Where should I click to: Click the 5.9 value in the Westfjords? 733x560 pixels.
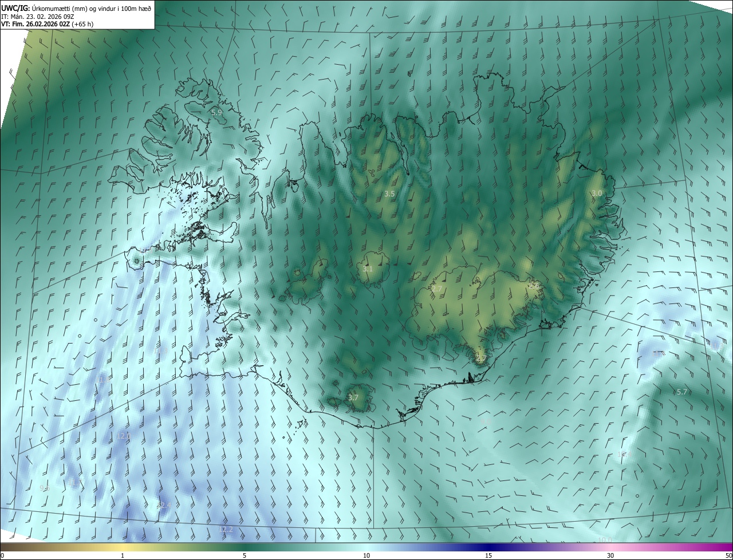tap(216, 113)
